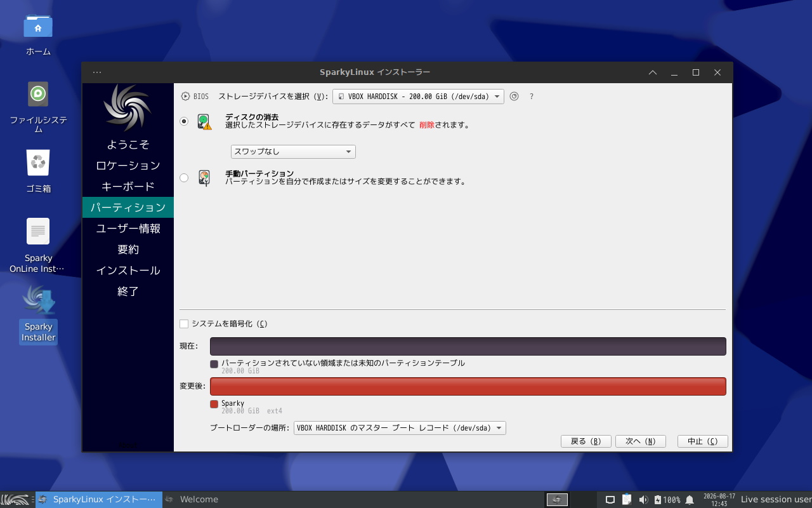Select the 手動パーティション radio button
The height and width of the screenshot is (508, 812).
[184, 178]
